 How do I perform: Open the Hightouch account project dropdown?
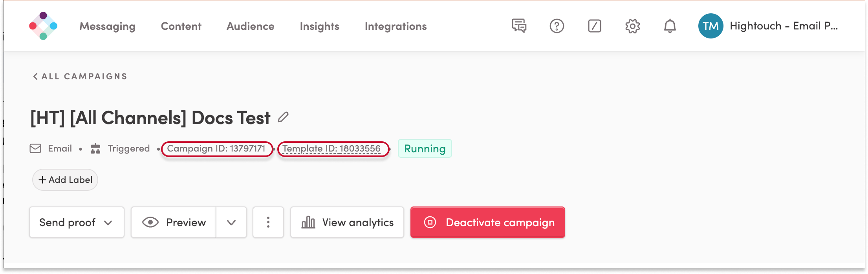pyautogui.click(x=784, y=26)
